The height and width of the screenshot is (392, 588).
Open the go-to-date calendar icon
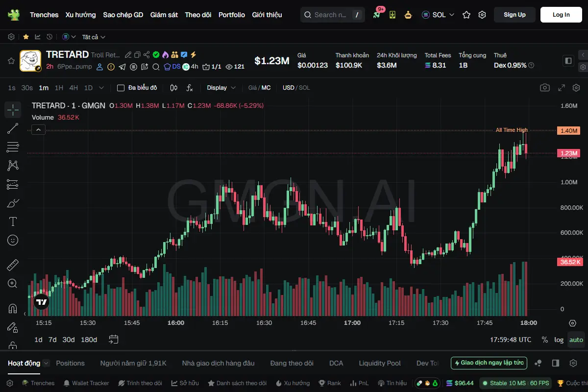point(114,339)
